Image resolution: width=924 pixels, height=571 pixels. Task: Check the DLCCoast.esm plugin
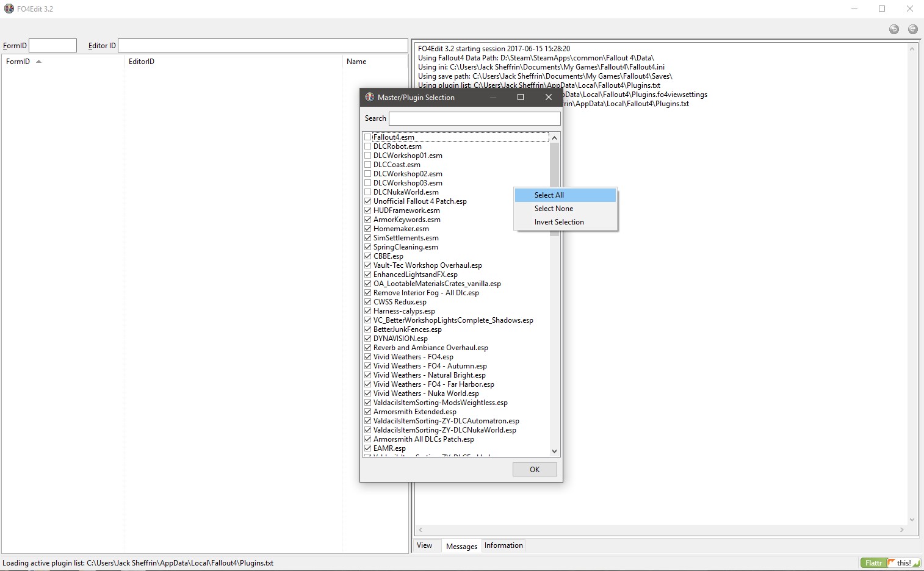tap(368, 165)
